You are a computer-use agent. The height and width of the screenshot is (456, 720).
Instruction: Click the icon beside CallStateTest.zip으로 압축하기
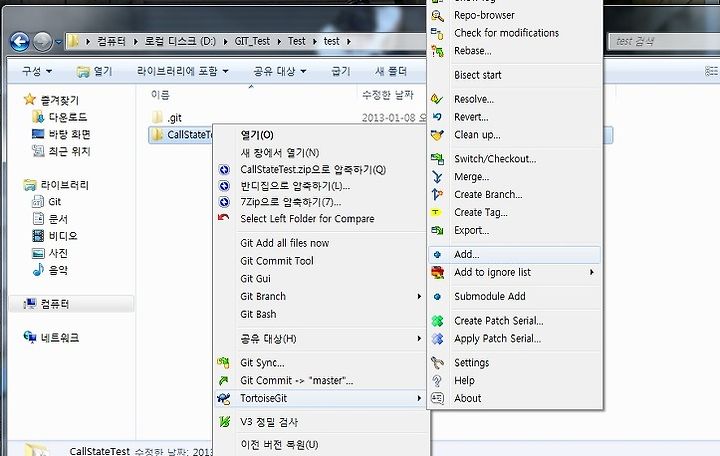pyautogui.click(x=224, y=170)
